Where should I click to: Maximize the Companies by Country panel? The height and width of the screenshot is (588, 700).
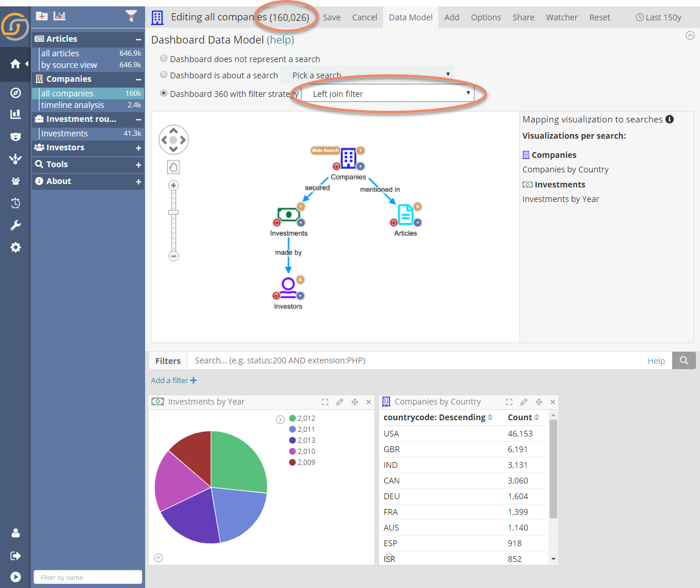coord(509,402)
